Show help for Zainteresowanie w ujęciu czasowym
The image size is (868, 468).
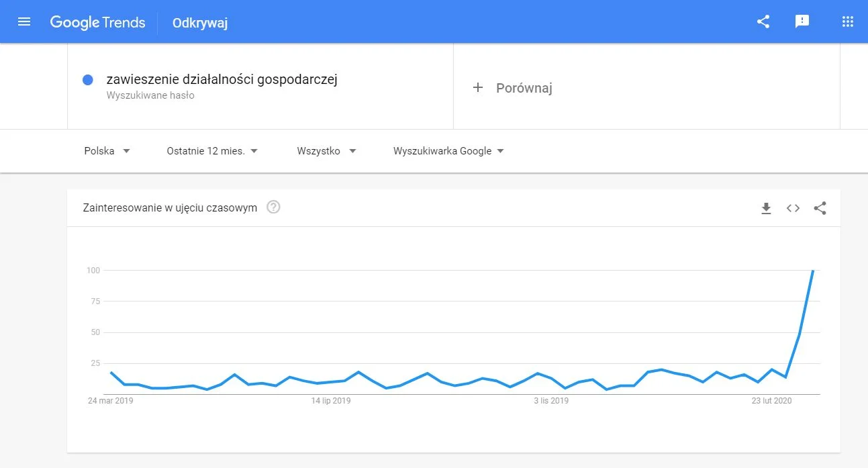coord(273,207)
